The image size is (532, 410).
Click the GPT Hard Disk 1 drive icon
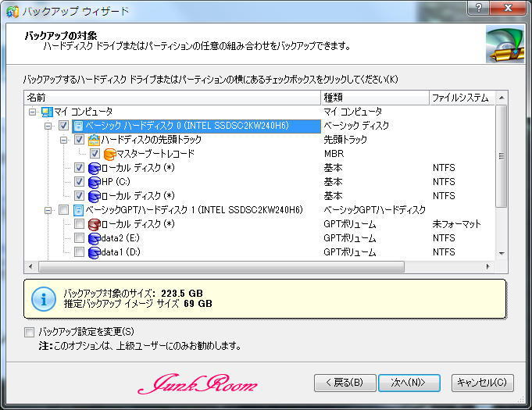point(79,210)
